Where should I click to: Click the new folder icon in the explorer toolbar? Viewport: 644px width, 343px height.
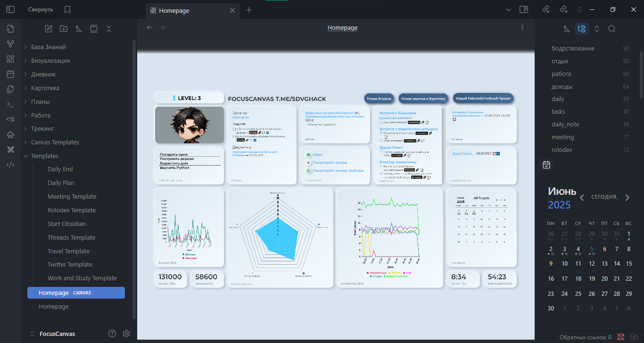[x=63, y=28]
